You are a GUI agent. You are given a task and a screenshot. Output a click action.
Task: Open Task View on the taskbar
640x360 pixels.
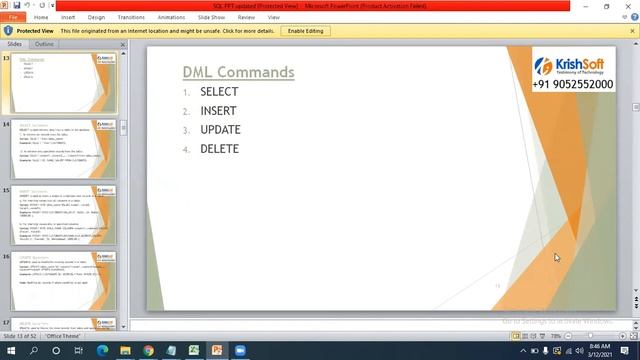coord(78,351)
